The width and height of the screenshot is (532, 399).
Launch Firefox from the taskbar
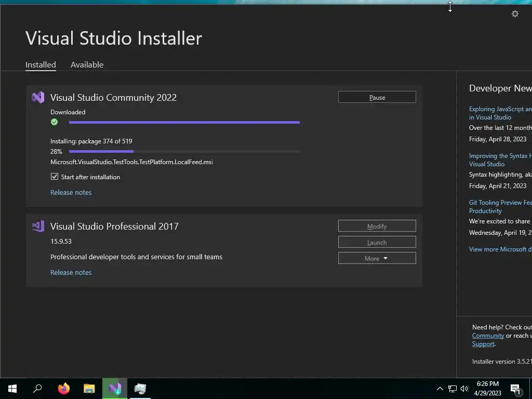(63, 389)
